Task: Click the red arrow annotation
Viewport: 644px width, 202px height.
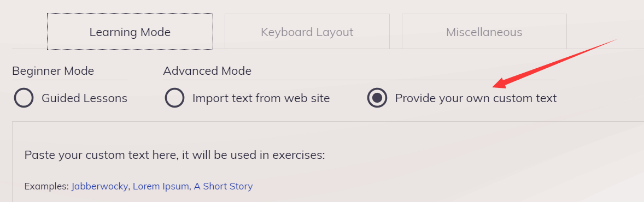Action: 554,64
